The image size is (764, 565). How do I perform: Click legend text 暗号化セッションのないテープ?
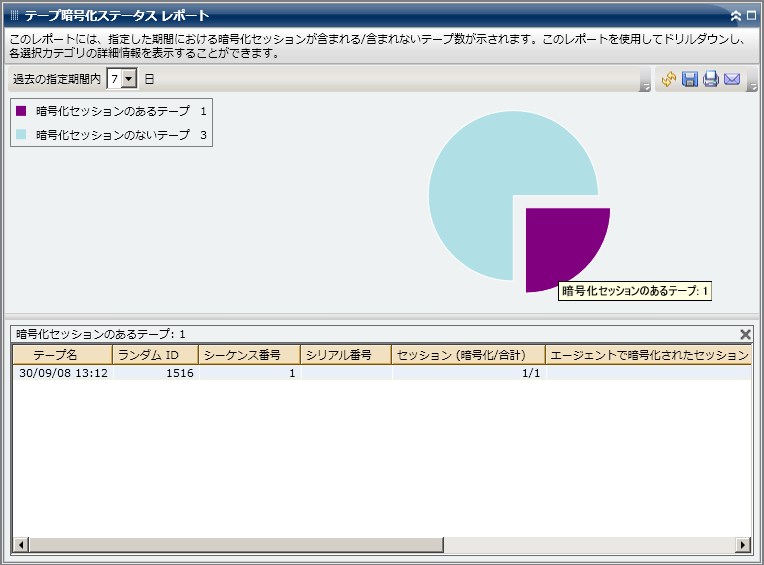point(113,134)
